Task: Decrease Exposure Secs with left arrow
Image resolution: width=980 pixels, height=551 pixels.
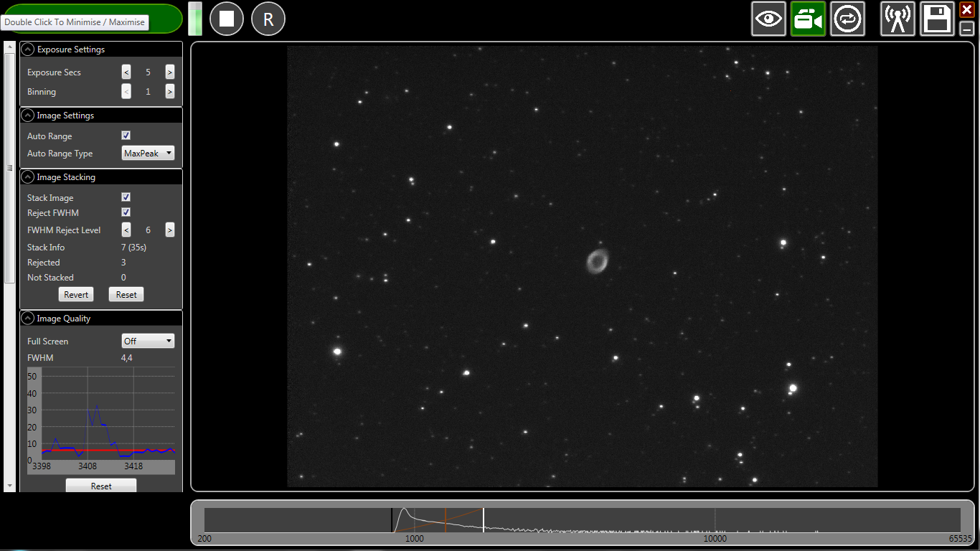Action: coord(126,72)
